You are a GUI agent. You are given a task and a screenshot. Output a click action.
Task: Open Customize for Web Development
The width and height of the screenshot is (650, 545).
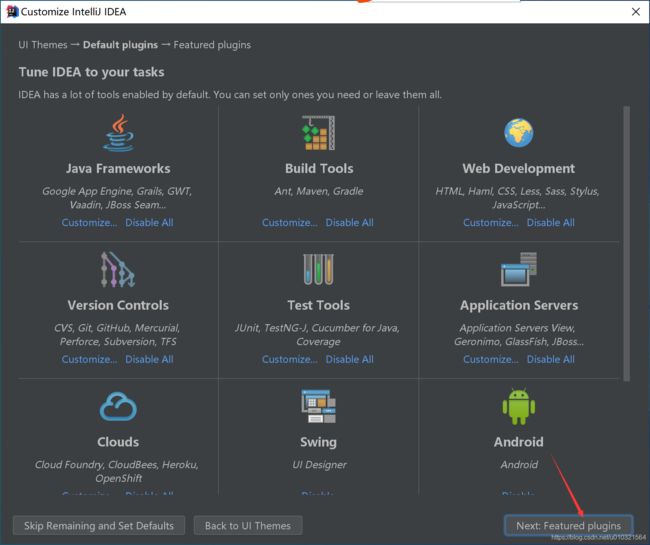[x=490, y=223]
